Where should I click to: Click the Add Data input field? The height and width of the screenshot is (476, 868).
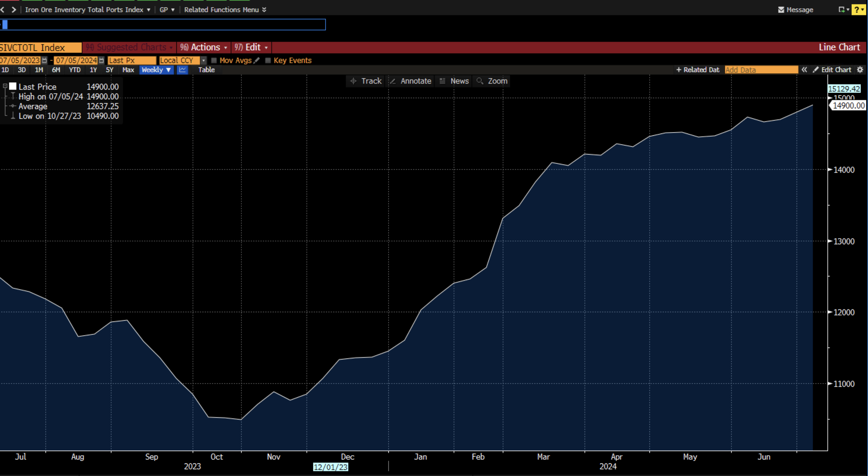tap(761, 70)
